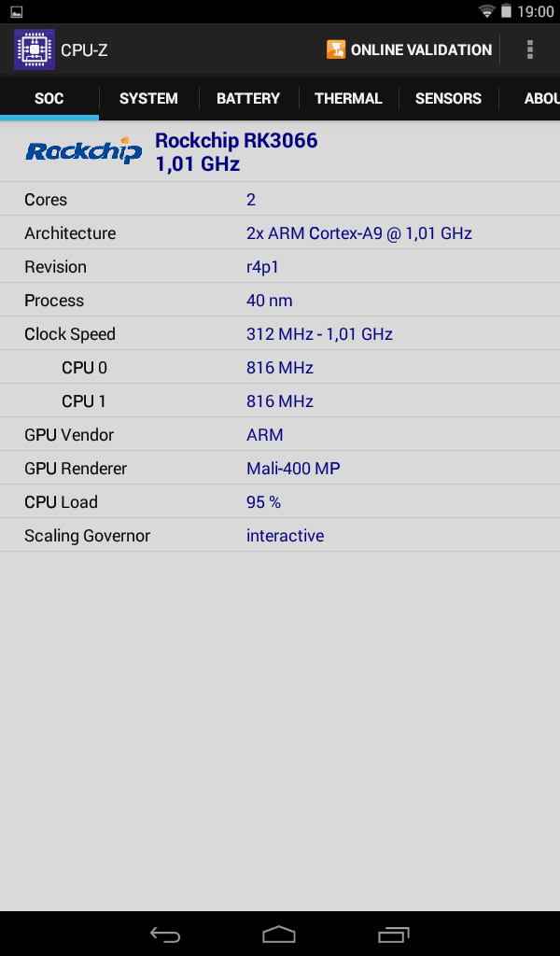Viewport: 560px width, 956px height.
Task: Click the ONLINE VALIDATION button
Action: coord(410,49)
